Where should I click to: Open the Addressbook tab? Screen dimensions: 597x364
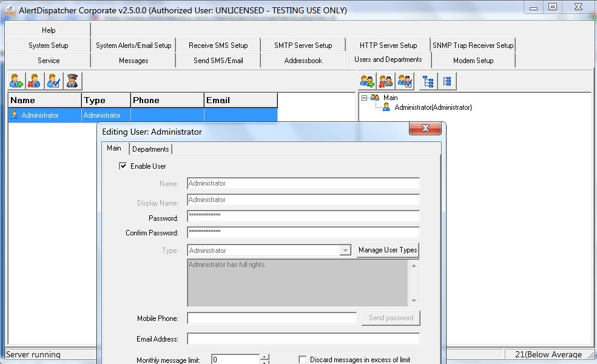[303, 61]
